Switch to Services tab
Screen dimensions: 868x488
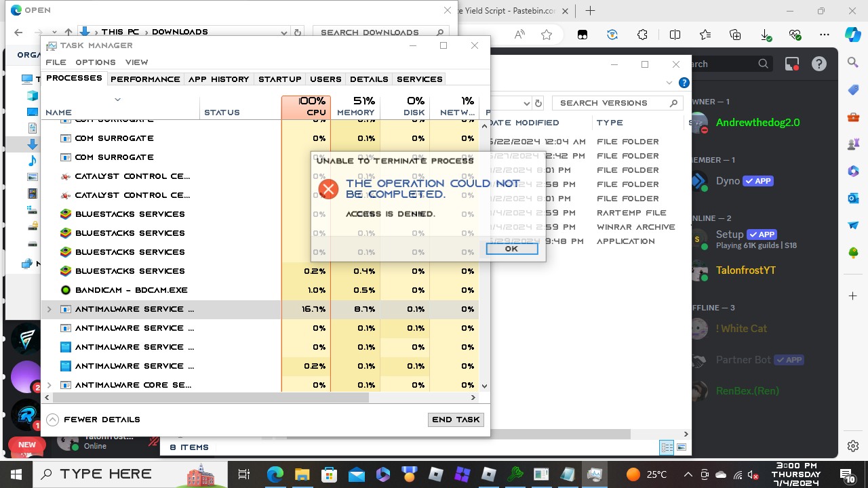[420, 79]
